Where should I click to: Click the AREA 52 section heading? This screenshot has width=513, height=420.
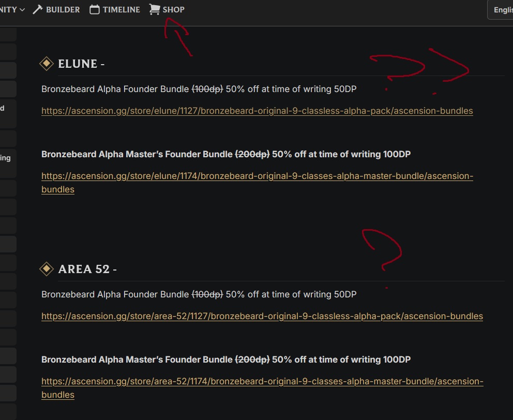87,269
